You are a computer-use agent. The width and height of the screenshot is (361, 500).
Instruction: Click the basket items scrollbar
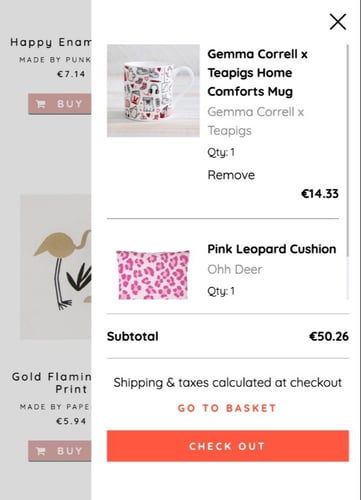pos(348,150)
